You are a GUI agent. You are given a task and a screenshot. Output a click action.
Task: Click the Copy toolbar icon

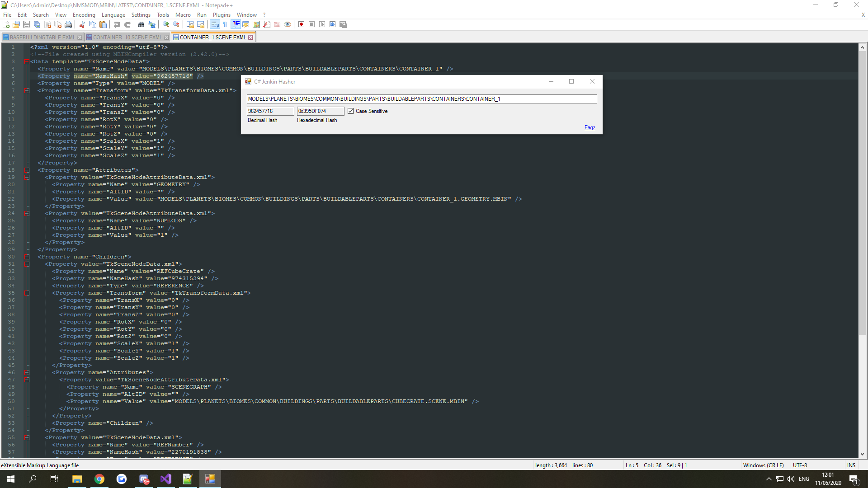(x=93, y=24)
